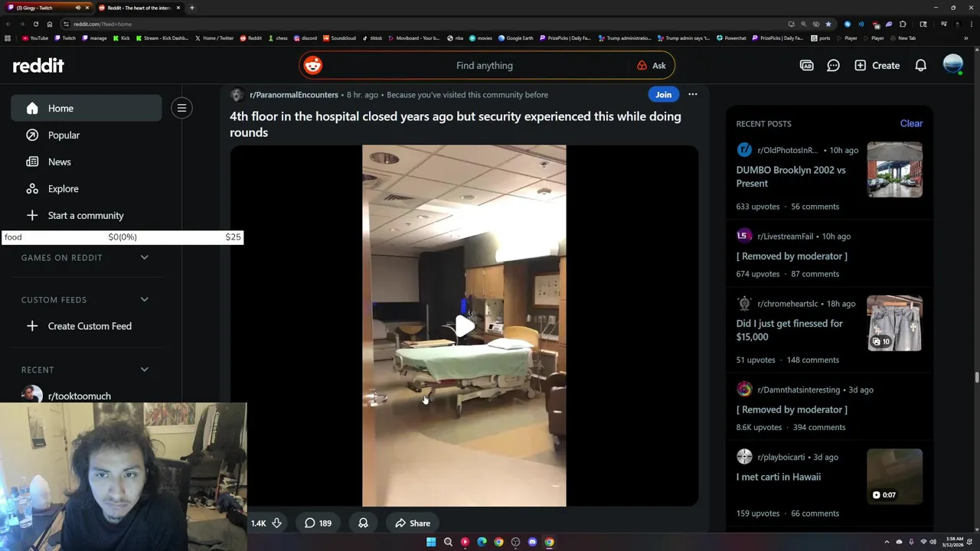Open the user avatar menu

952,65
